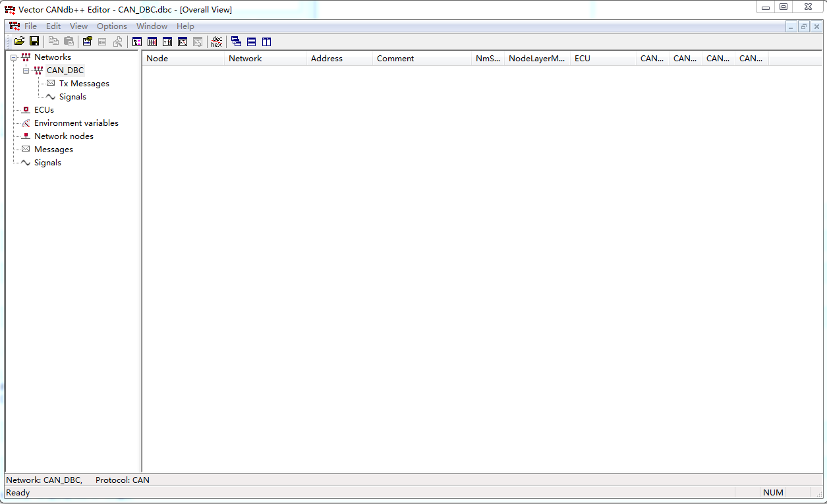
Task: Select top-level Messages tree item
Action: 53,150
